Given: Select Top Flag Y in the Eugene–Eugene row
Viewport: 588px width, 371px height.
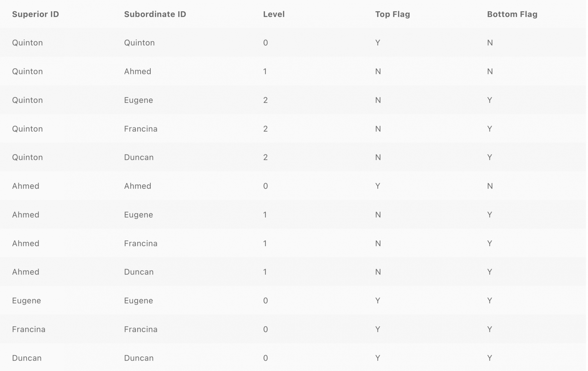Looking at the screenshot, I should (x=378, y=300).
